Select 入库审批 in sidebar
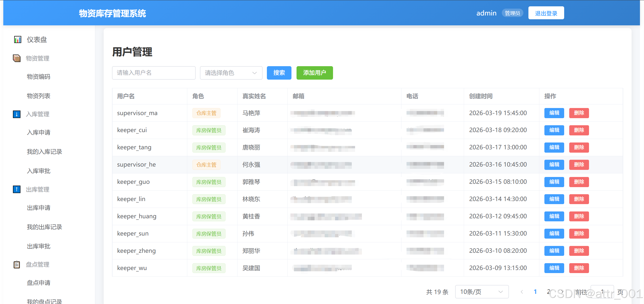 [39, 171]
